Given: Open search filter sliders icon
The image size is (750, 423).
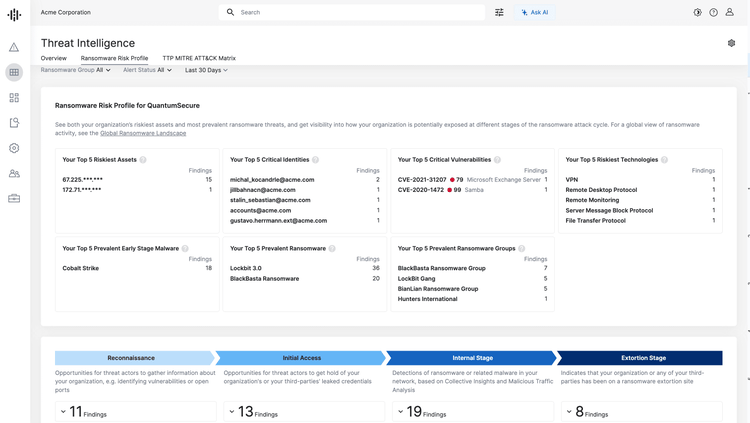Looking at the screenshot, I should [499, 13].
